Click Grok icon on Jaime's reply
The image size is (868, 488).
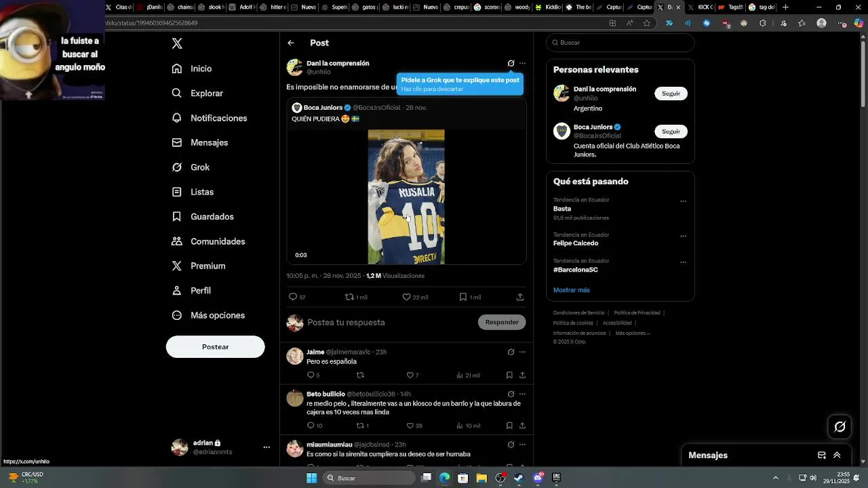point(511,352)
